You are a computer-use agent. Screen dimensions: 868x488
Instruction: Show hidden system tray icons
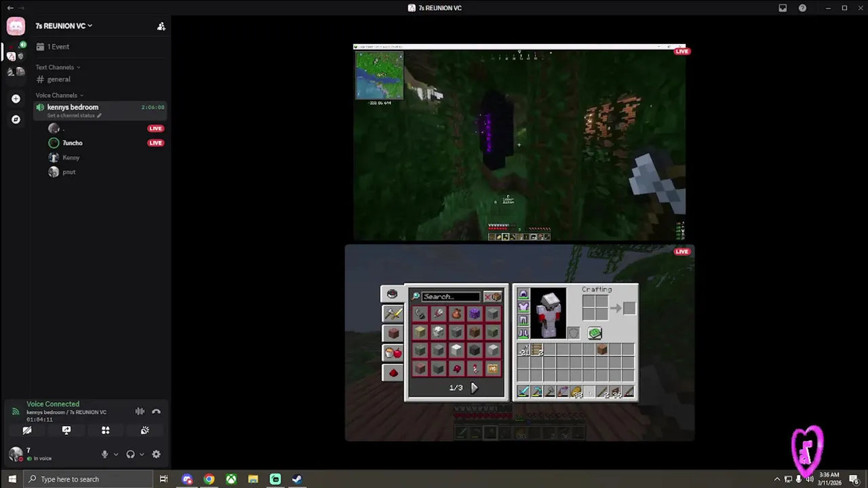(x=777, y=479)
